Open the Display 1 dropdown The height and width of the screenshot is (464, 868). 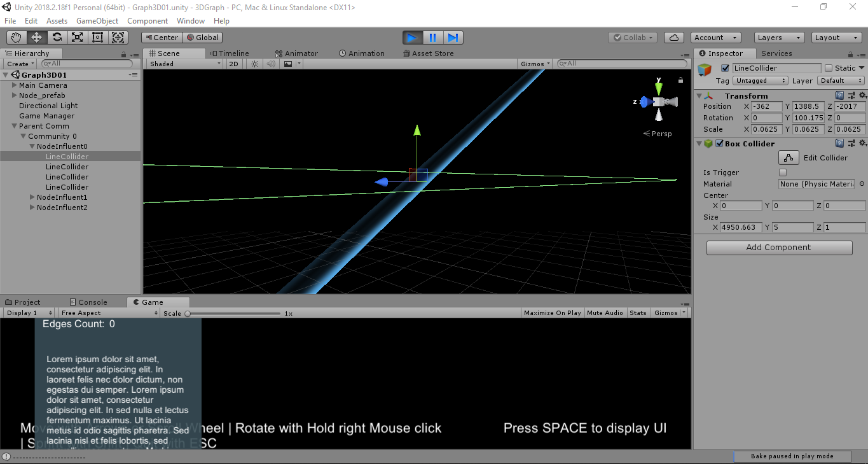click(x=30, y=313)
